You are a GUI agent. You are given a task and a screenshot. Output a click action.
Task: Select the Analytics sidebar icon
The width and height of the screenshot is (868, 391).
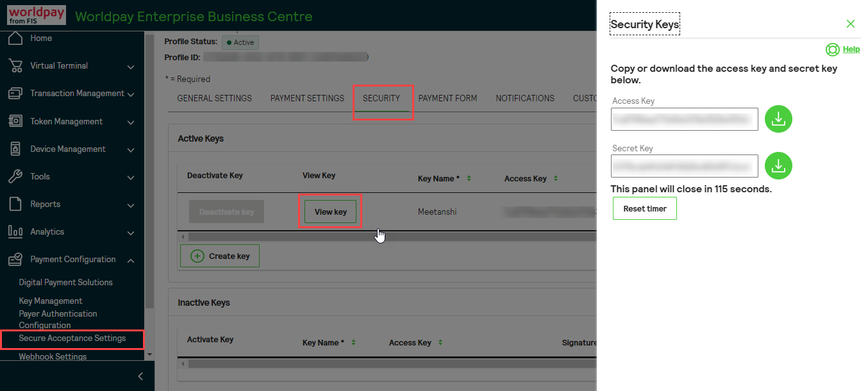[x=14, y=231]
